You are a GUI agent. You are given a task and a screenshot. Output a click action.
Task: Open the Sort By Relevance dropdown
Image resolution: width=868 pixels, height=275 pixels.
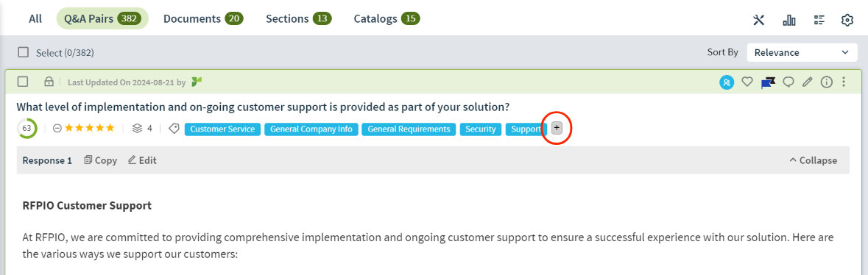(x=802, y=52)
